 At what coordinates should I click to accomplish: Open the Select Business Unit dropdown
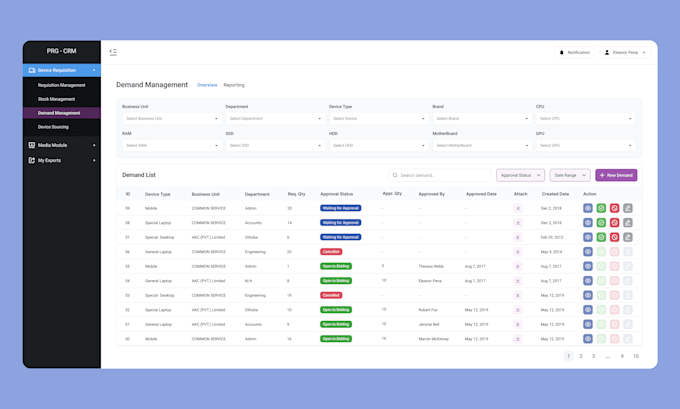pyautogui.click(x=171, y=118)
